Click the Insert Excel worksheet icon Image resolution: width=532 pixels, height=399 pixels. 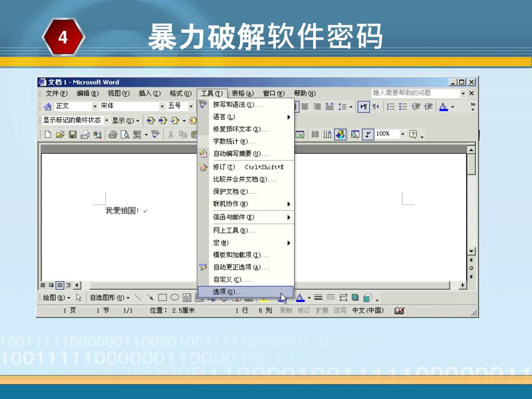click(x=300, y=135)
